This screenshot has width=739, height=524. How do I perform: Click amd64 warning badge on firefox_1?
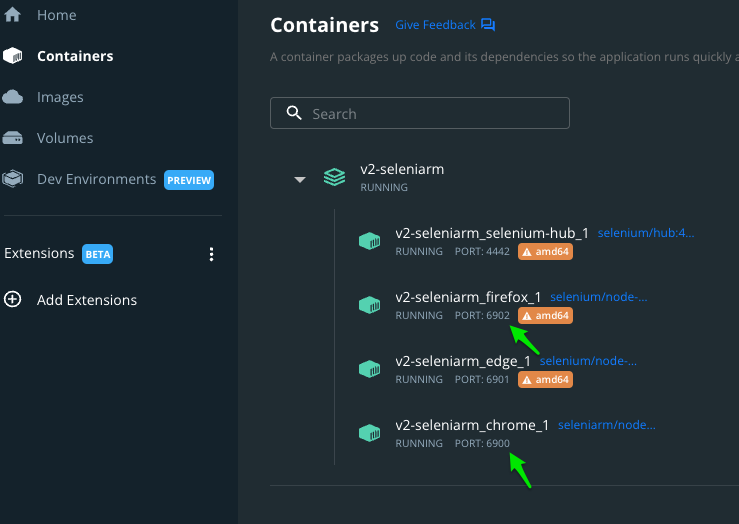[545, 316]
